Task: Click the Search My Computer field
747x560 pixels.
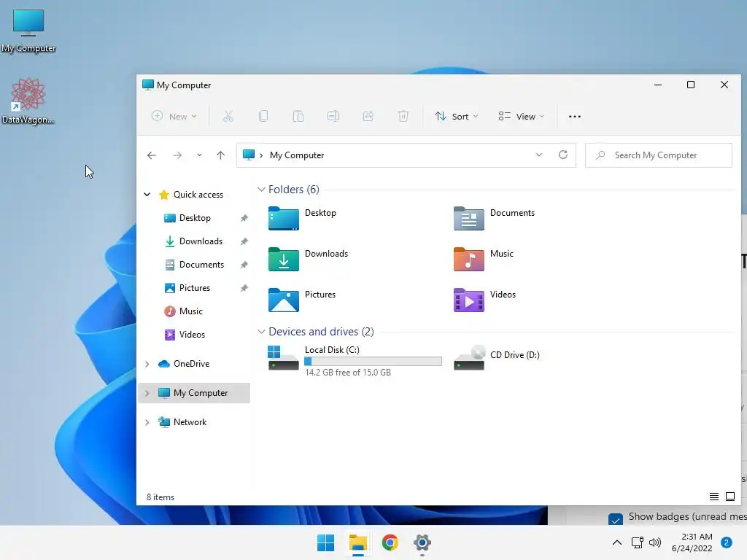Action: [x=659, y=155]
